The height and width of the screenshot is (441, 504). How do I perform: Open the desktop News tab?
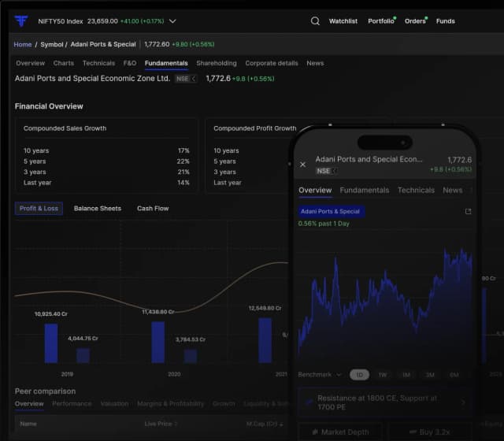[x=315, y=63]
